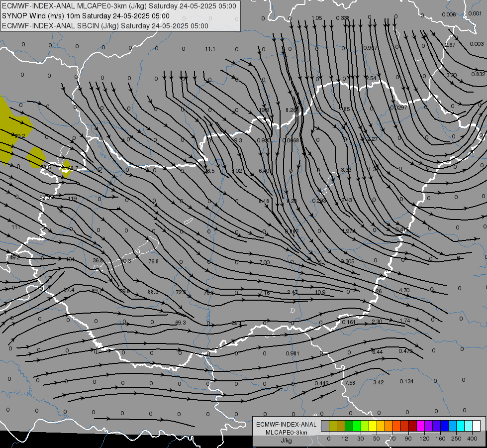Click the magenta legend swatch
The image size is (487, 448).
pyautogui.click(x=420, y=426)
